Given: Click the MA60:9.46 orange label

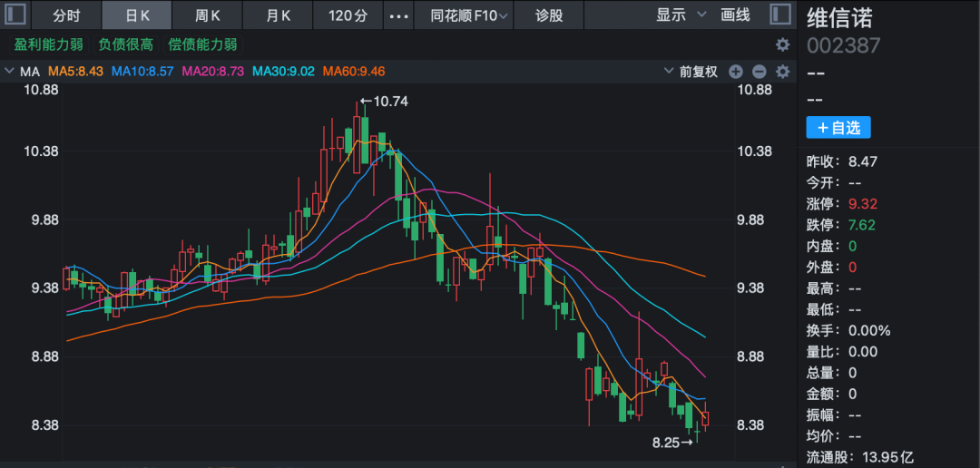Looking at the screenshot, I should click(354, 72).
